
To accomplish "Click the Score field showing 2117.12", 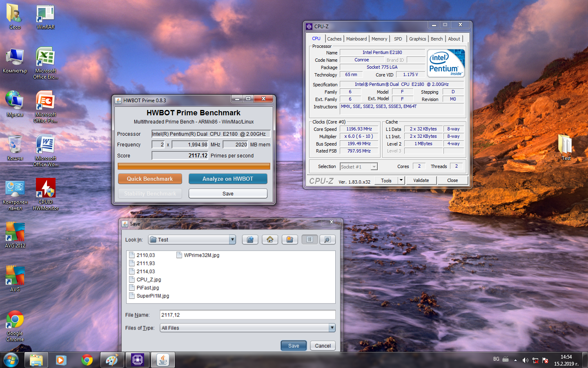I will click(x=180, y=155).
